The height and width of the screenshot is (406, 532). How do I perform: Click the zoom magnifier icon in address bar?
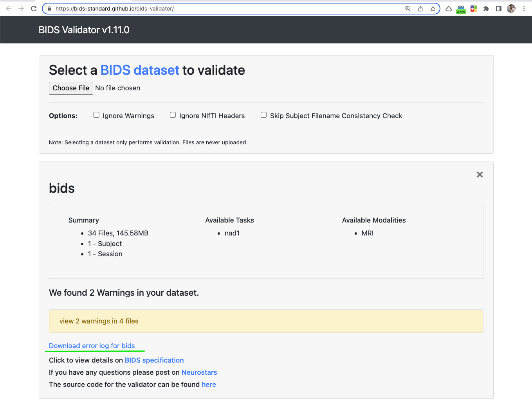pos(408,9)
